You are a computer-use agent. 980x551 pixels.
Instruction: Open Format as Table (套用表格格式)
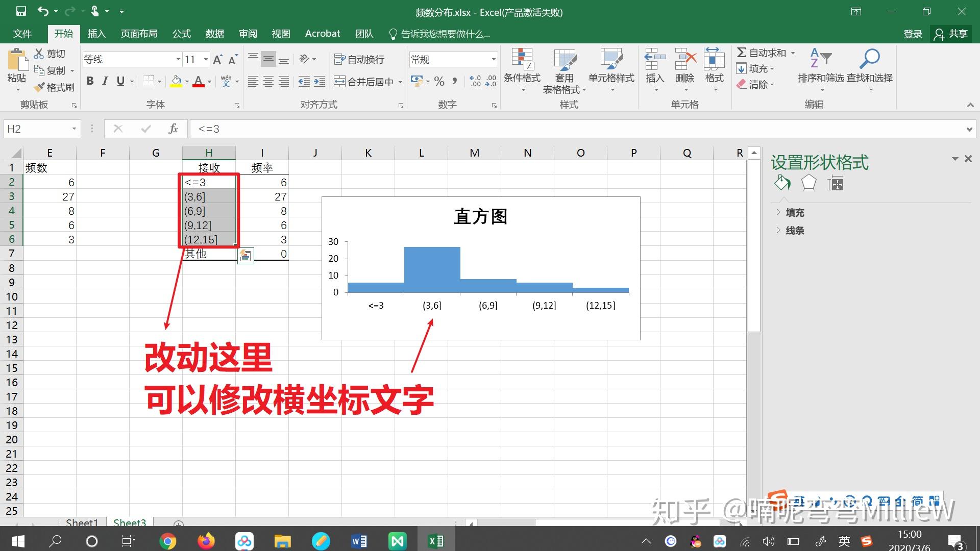[x=565, y=71]
